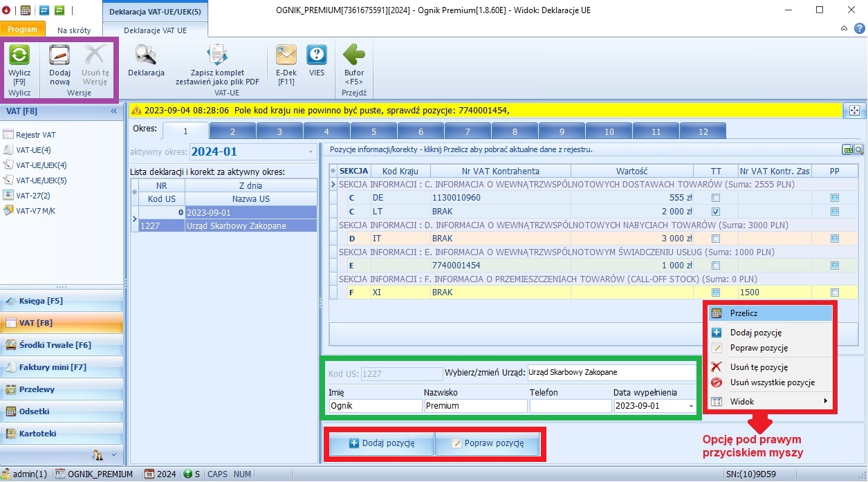Select period tab 2
Viewport: 868px width, 482px height.
tap(232, 131)
